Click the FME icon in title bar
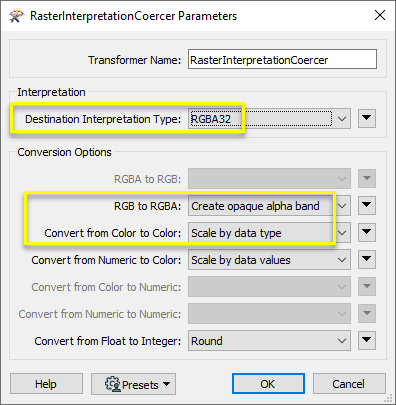This screenshot has height=405, width=396. [x=16, y=16]
